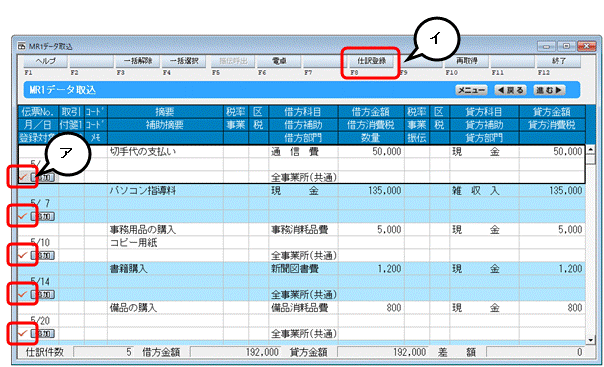Screen dimensions: 604x367
Task: Click 一括選択 to select all entries
Action: tap(184, 61)
